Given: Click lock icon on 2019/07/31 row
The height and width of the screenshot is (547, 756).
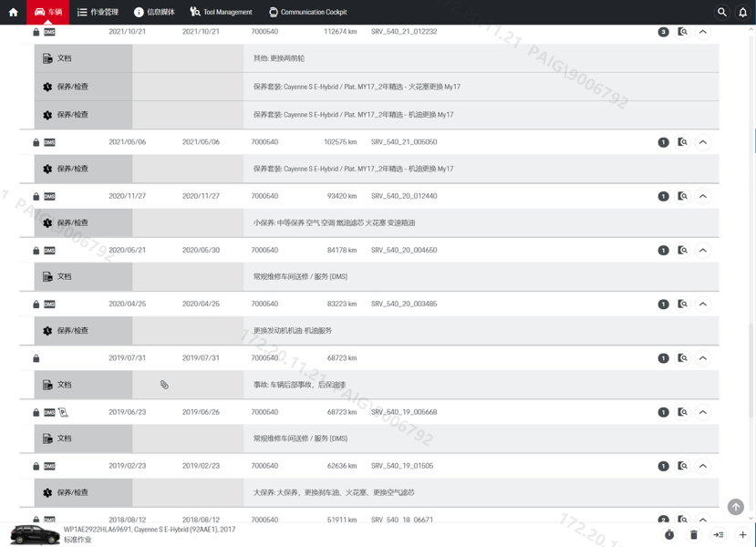Looking at the screenshot, I should click(36, 358).
